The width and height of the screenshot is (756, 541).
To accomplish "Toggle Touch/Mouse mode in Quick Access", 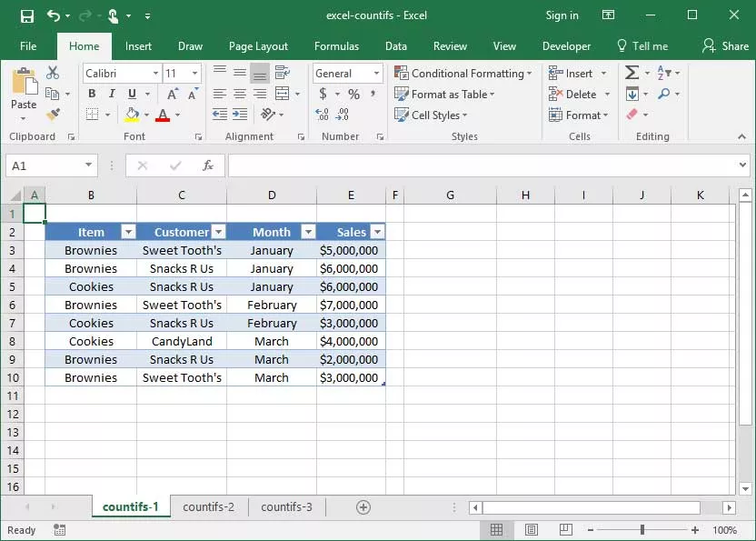I will pos(114,16).
